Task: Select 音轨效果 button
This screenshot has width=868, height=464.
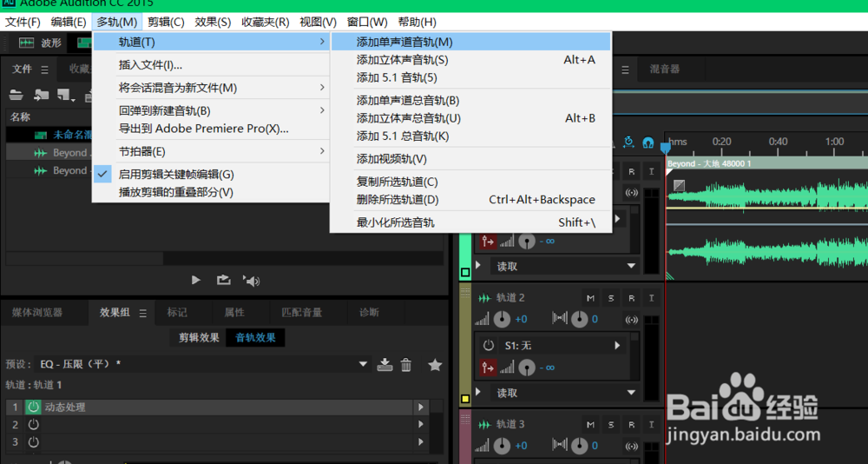Action: click(x=255, y=338)
